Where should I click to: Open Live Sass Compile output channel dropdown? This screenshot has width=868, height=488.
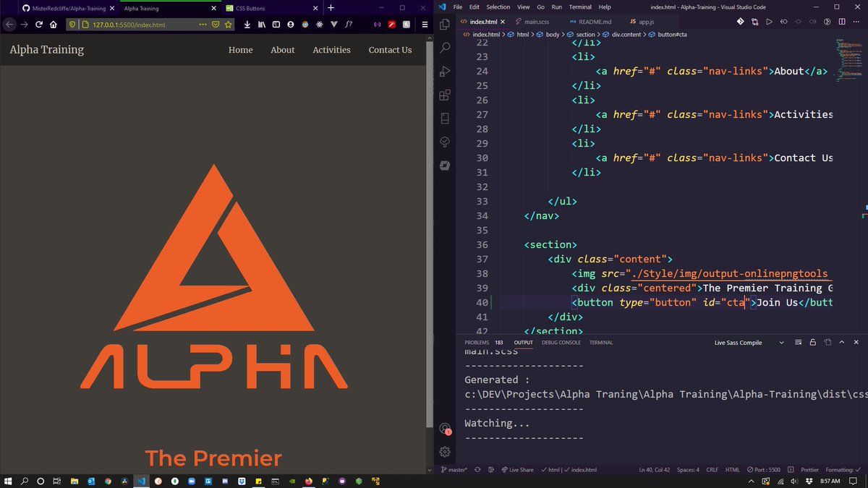(x=749, y=342)
